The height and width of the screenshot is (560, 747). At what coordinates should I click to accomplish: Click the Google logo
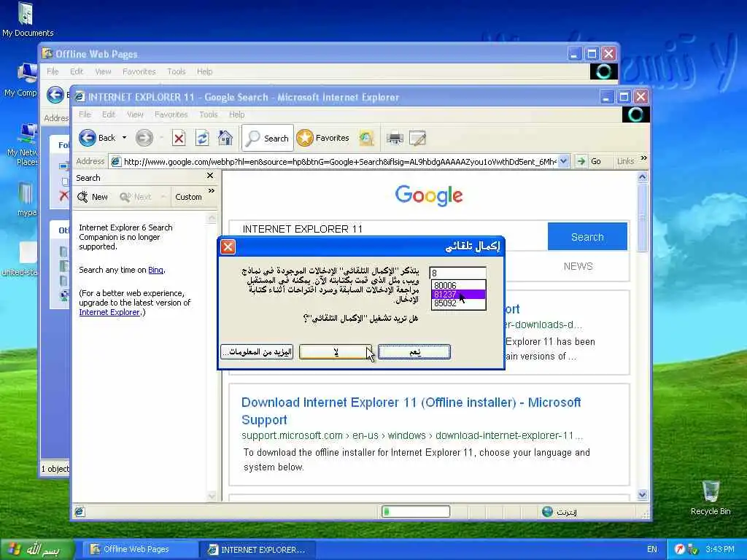click(429, 195)
